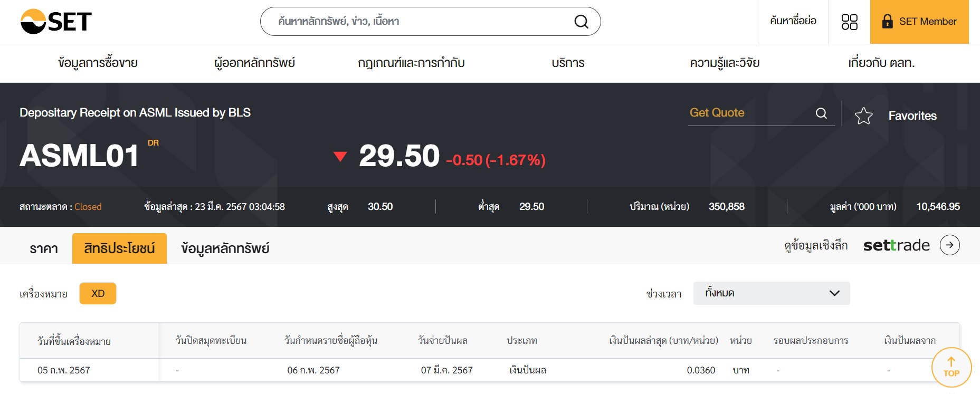Click the Favorites star icon
This screenshot has width=980, height=394.
coord(864,116)
